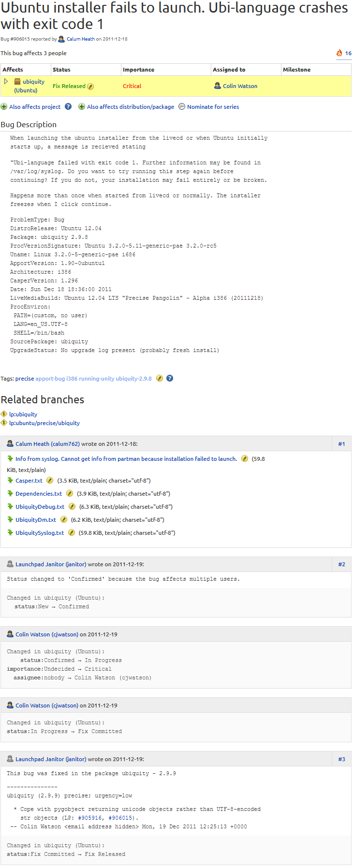This screenshot has width=353, height=868.
Task: Click the branch icon beside lp:ubiquity
Action: [x=4, y=414]
